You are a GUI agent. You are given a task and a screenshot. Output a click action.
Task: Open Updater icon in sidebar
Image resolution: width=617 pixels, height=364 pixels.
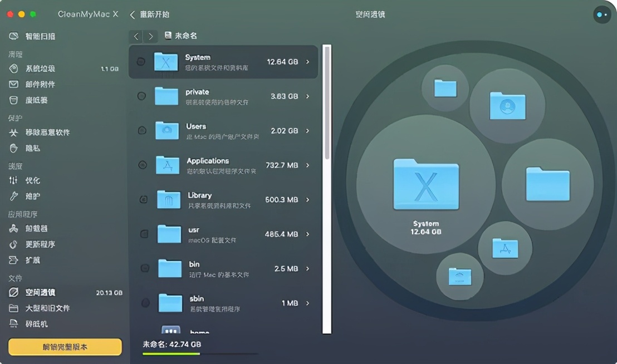point(14,244)
